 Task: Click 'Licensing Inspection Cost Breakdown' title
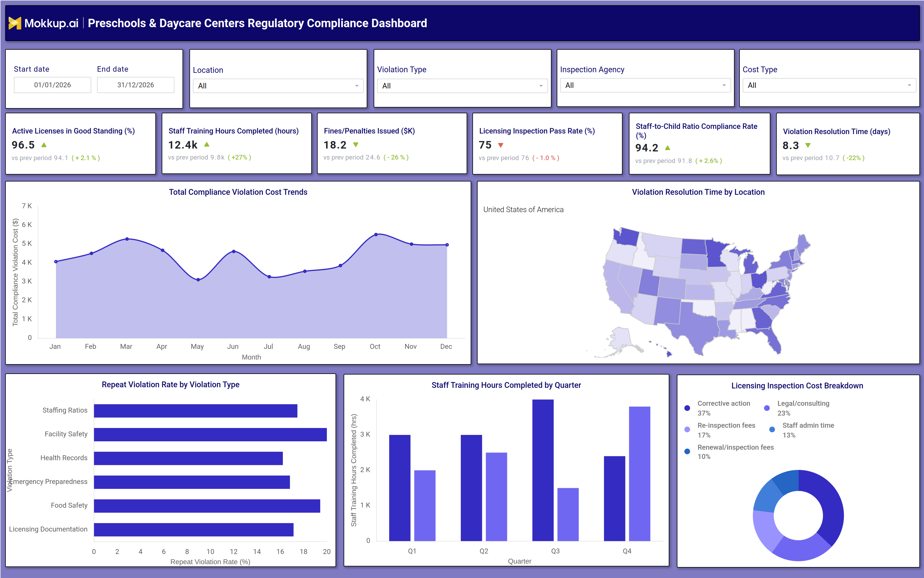tap(797, 386)
